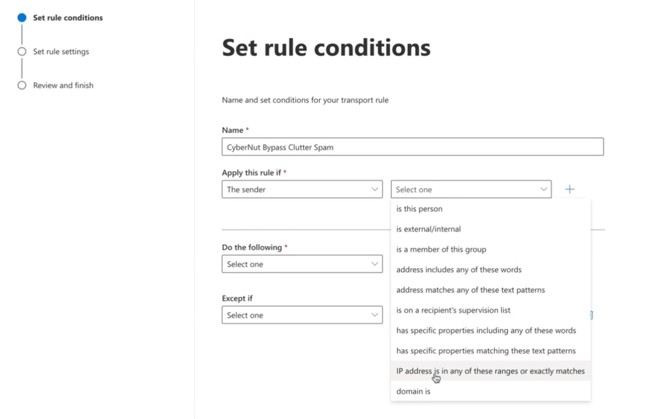This screenshot has height=419, width=650.
Task: Choose 'has specific properties including any of these words'
Action: pyautogui.click(x=486, y=331)
